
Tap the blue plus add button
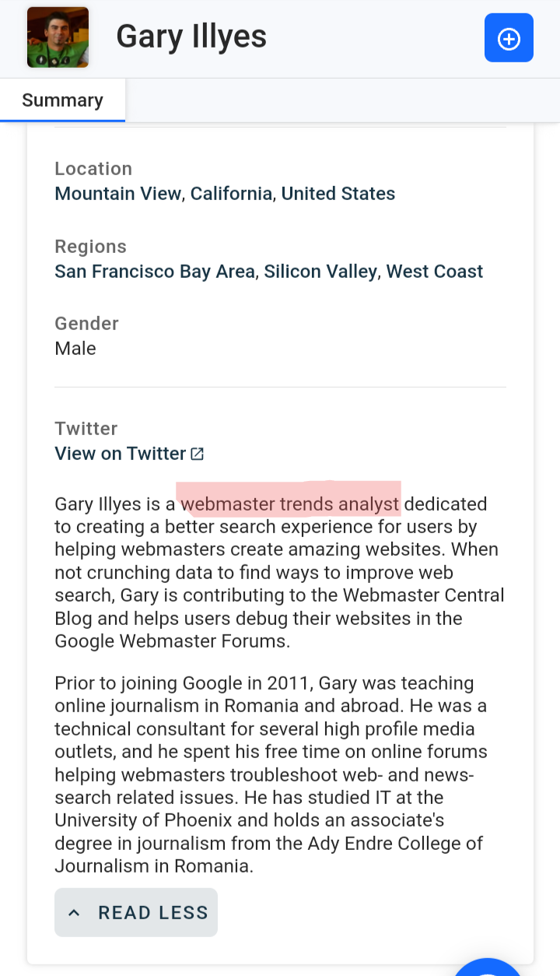[x=509, y=38]
